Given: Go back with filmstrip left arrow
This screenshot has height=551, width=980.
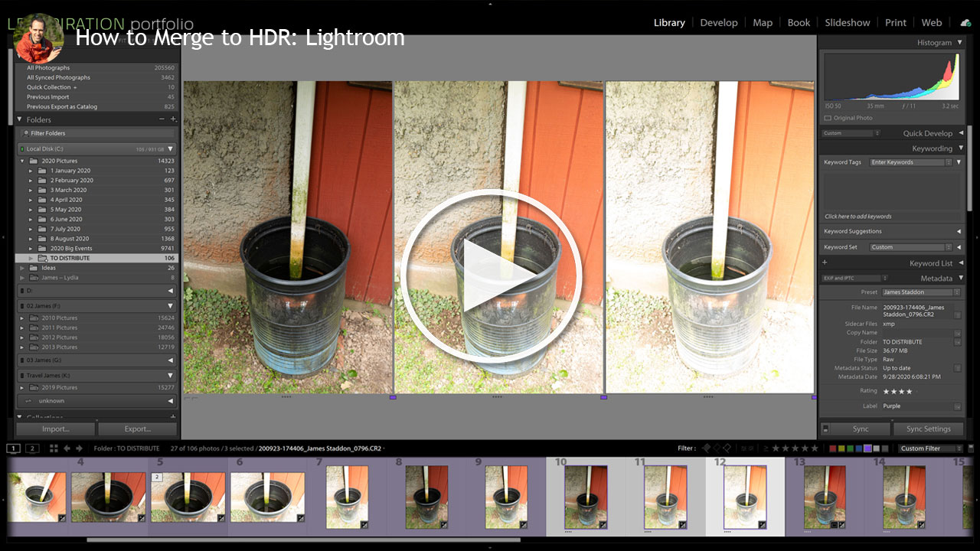Looking at the screenshot, I should [x=67, y=448].
